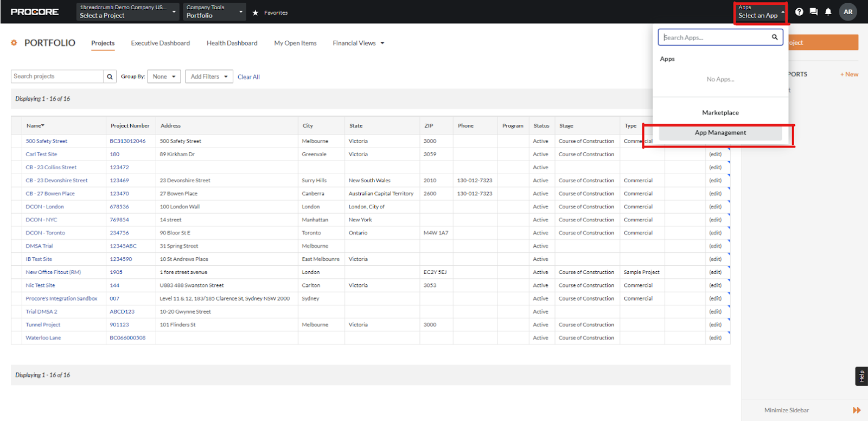This screenshot has height=421, width=868.
Task: Click the Australian Capital Territory cell
Action: (x=381, y=194)
